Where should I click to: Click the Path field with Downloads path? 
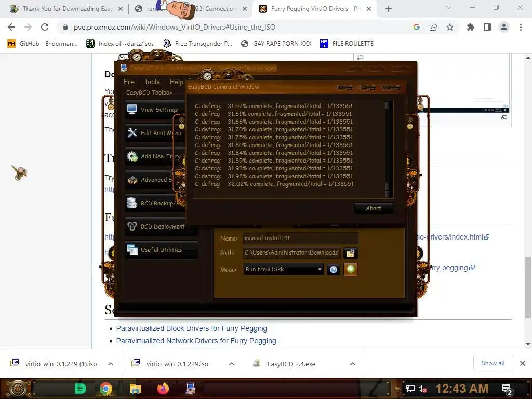click(x=292, y=253)
